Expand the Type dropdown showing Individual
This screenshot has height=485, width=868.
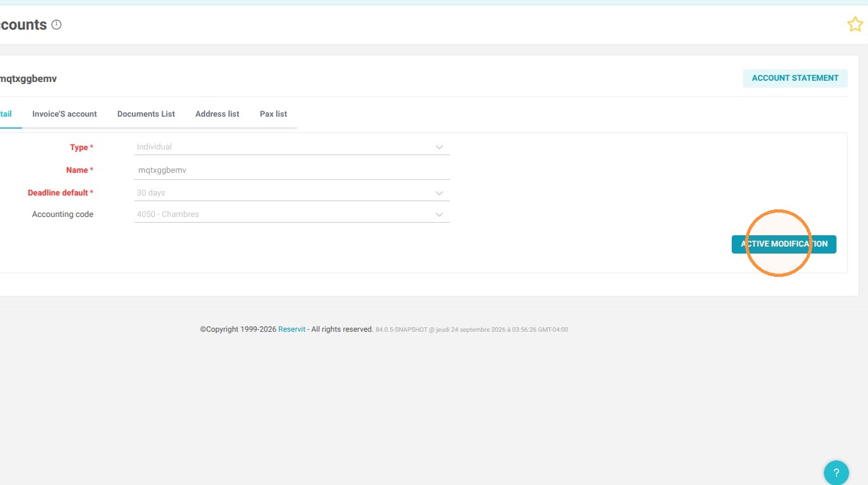tap(292, 147)
